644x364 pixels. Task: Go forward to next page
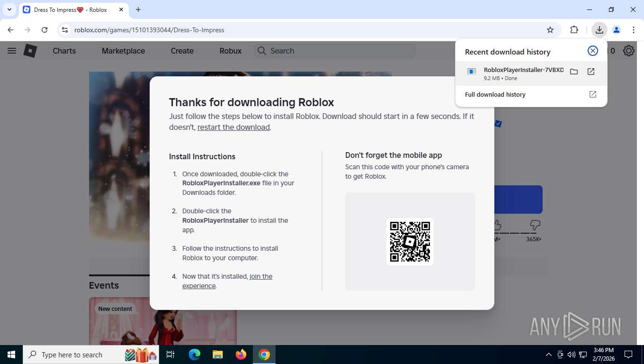(27, 30)
